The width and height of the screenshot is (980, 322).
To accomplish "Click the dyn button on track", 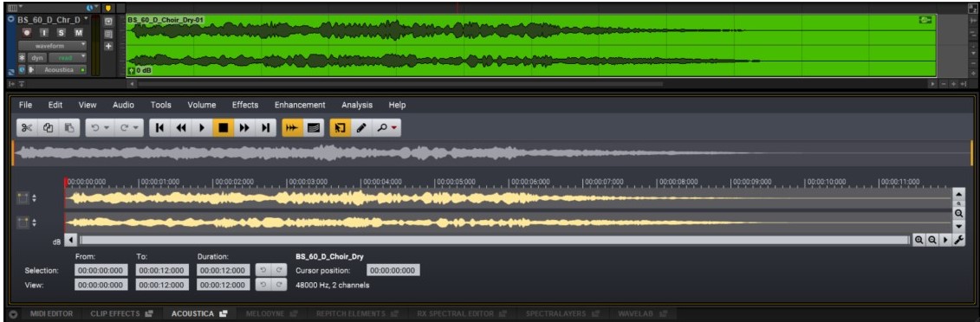I will [x=37, y=57].
